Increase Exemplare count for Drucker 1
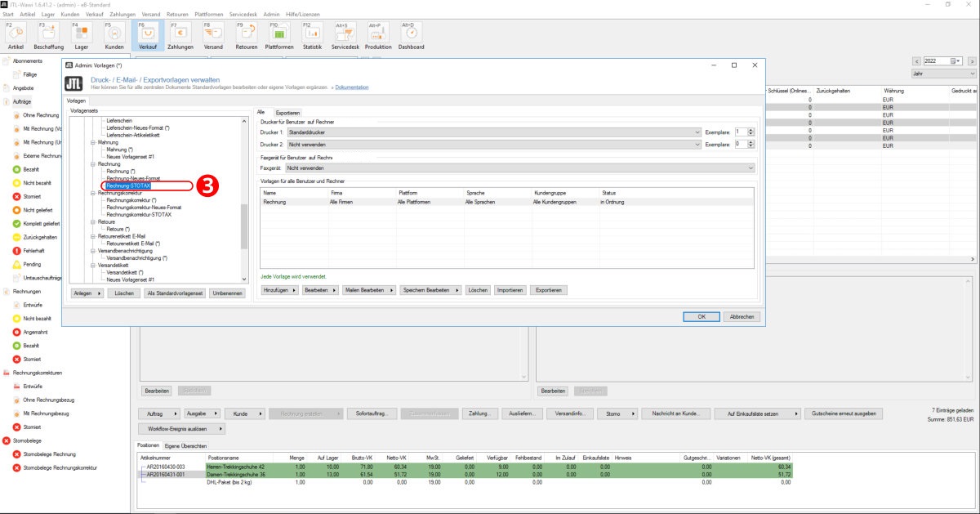Viewport: 980px width, 514px height. click(751, 130)
